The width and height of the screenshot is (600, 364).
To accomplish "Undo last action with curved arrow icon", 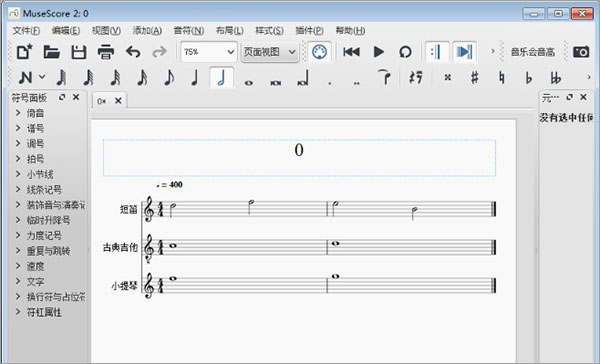I will tap(133, 52).
